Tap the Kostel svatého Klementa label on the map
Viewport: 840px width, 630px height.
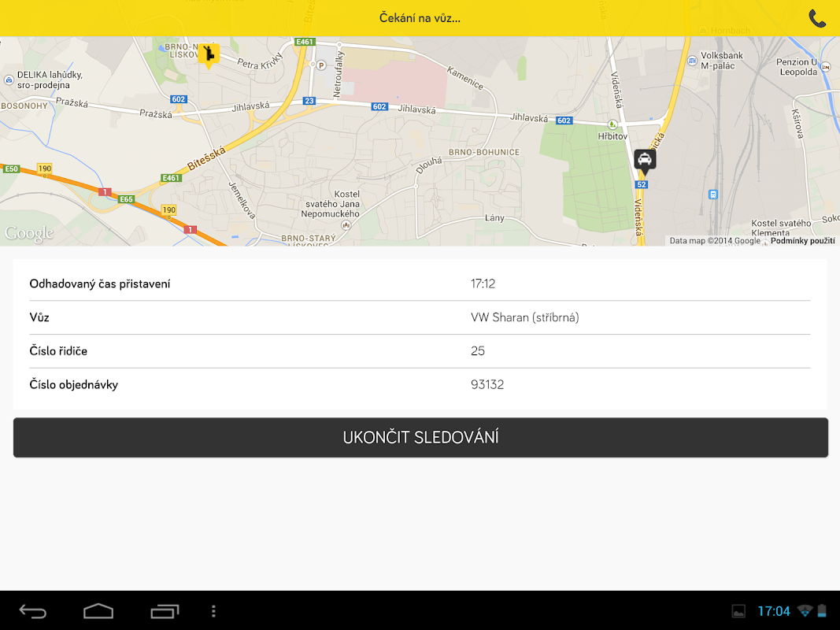click(x=781, y=228)
